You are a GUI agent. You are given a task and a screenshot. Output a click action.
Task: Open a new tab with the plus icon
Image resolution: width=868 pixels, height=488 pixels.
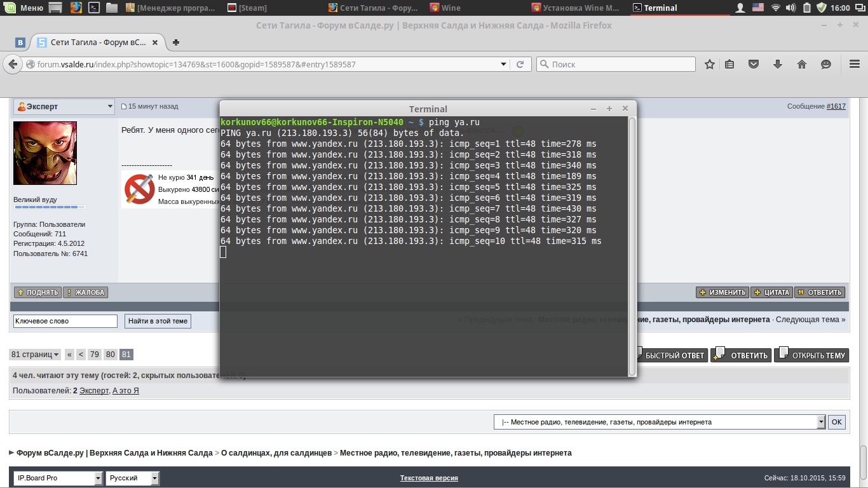[176, 43]
